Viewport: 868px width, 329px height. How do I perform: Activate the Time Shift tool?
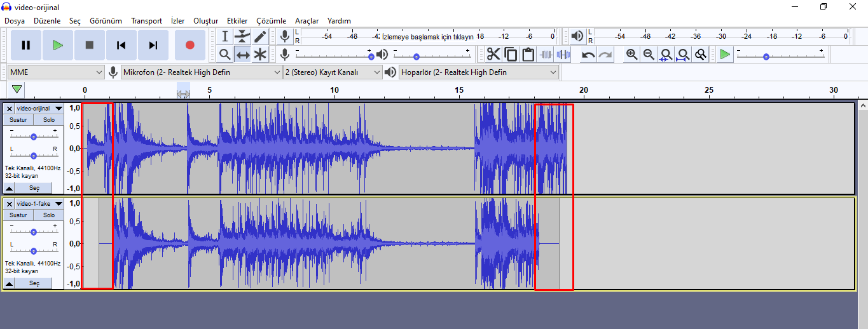[x=242, y=55]
